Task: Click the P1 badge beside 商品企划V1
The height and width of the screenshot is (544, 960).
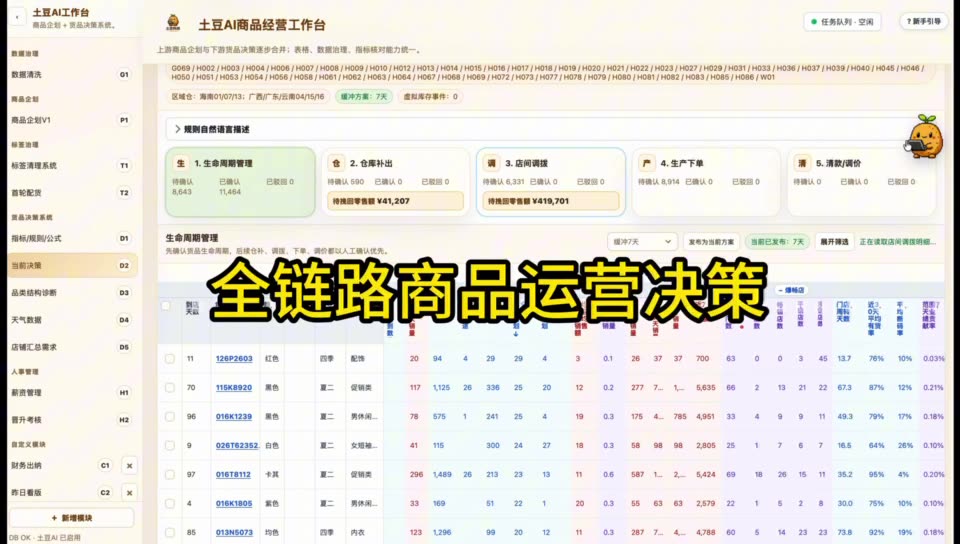Action: coord(124,120)
